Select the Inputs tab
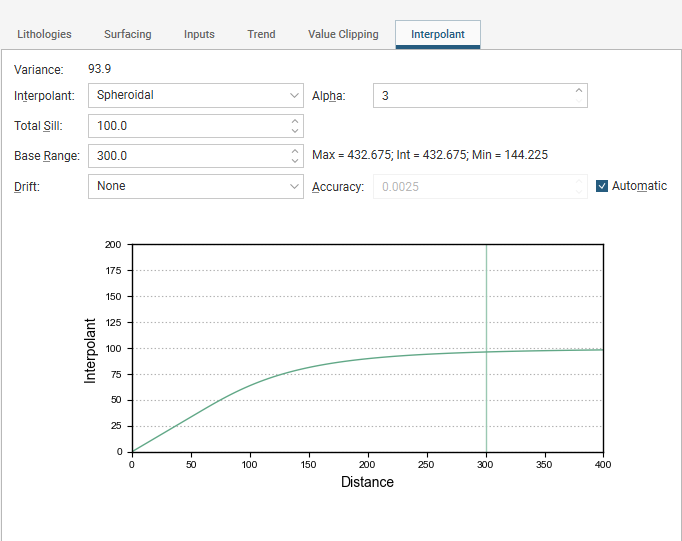 [199, 34]
